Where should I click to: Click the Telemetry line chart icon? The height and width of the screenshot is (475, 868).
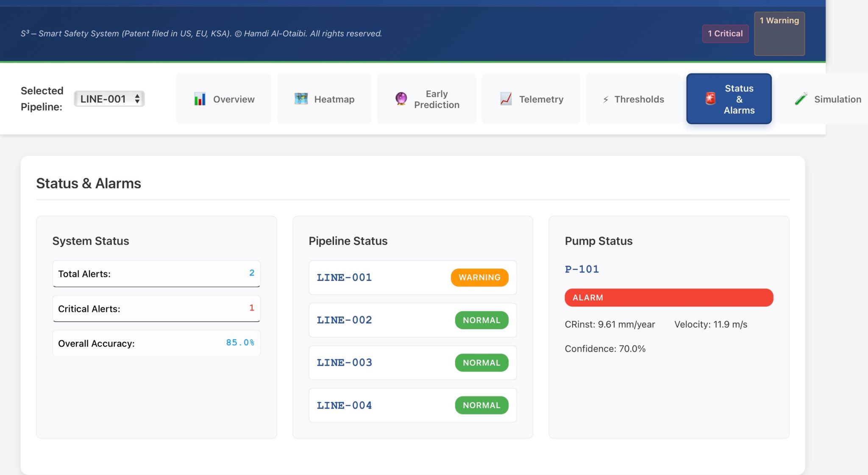tap(506, 99)
